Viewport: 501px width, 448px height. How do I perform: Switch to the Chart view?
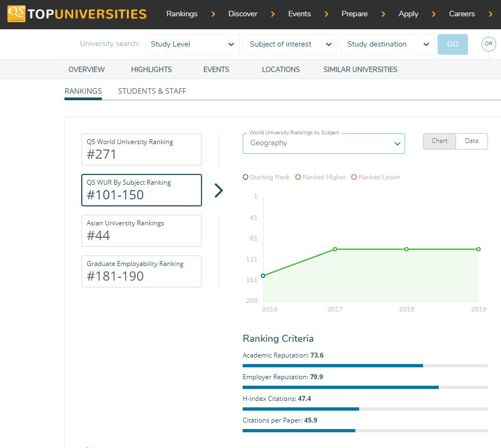point(439,141)
